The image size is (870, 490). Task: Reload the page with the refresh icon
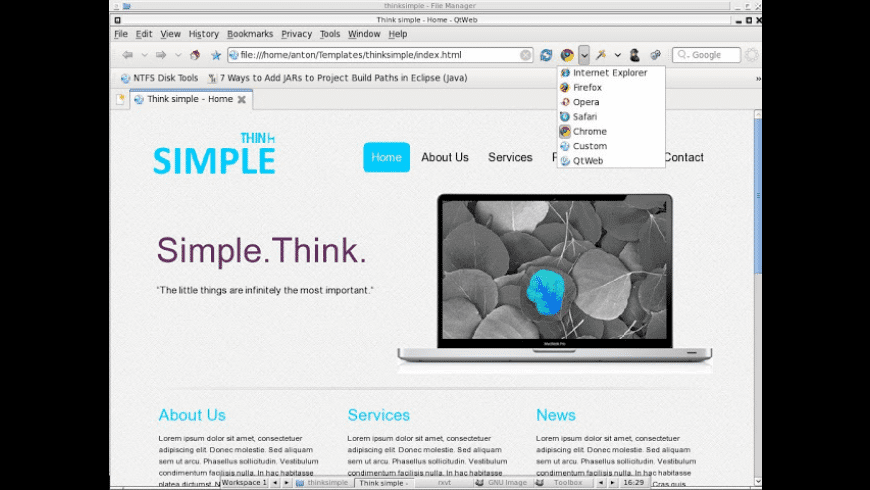coord(546,55)
